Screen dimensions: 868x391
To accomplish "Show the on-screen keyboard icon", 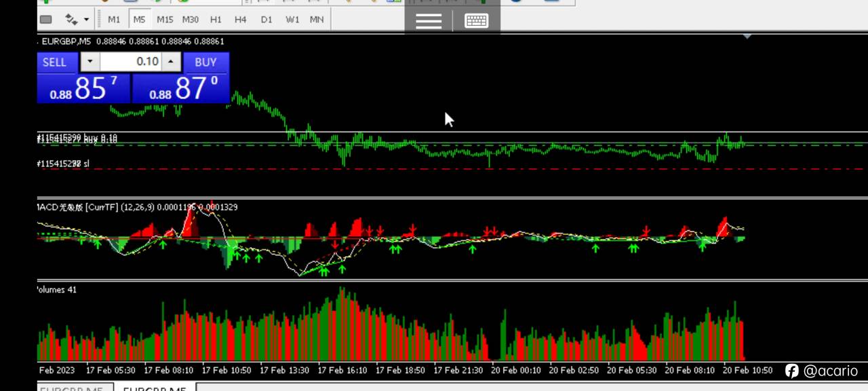I will pyautogui.click(x=477, y=21).
